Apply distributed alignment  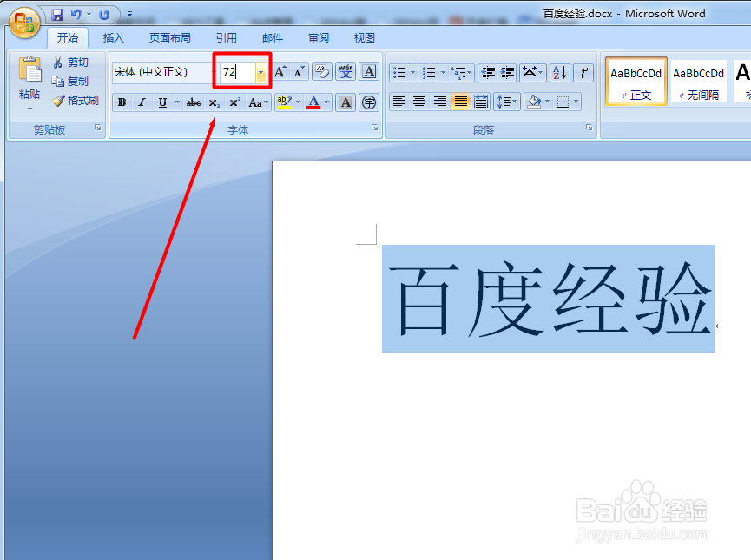pyautogui.click(x=480, y=102)
